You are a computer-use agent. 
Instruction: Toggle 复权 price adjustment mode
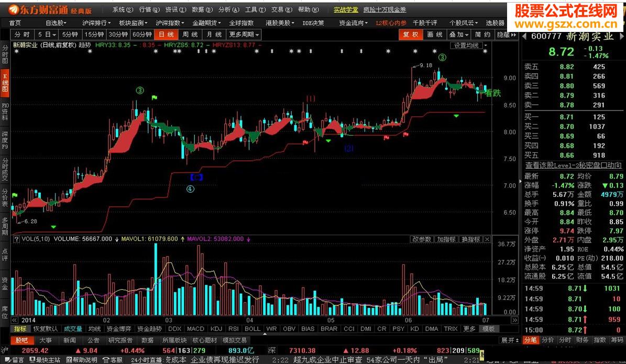click(411, 34)
